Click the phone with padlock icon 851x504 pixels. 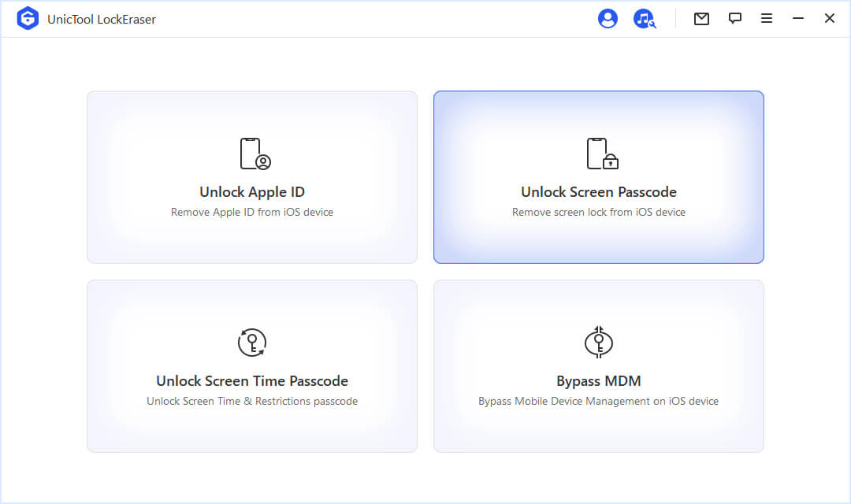pyautogui.click(x=601, y=154)
